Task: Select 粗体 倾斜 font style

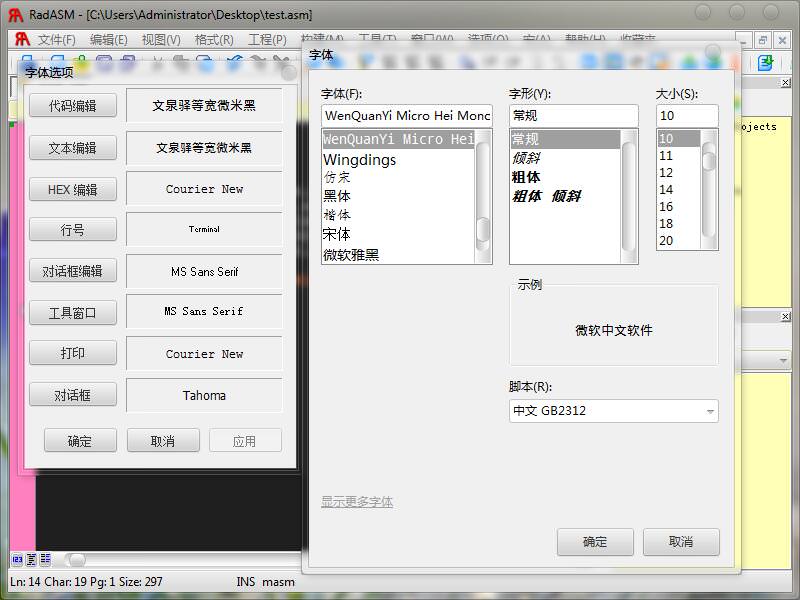Action: tap(565, 196)
